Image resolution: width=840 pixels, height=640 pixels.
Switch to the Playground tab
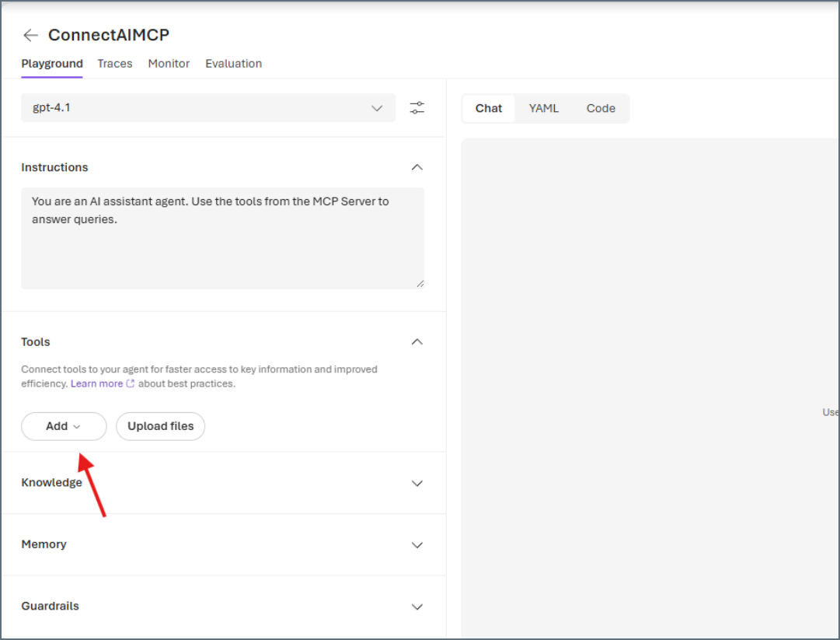(x=52, y=64)
